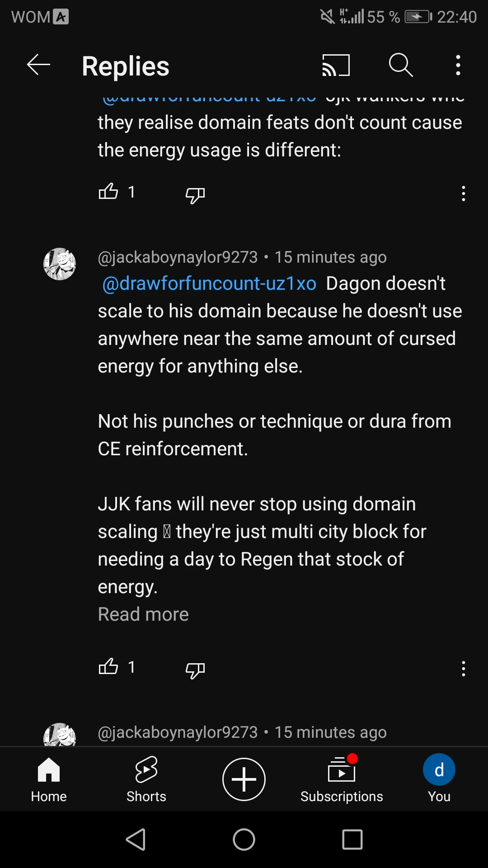
Task: Tap the Create plus button
Action: point(244,779)
